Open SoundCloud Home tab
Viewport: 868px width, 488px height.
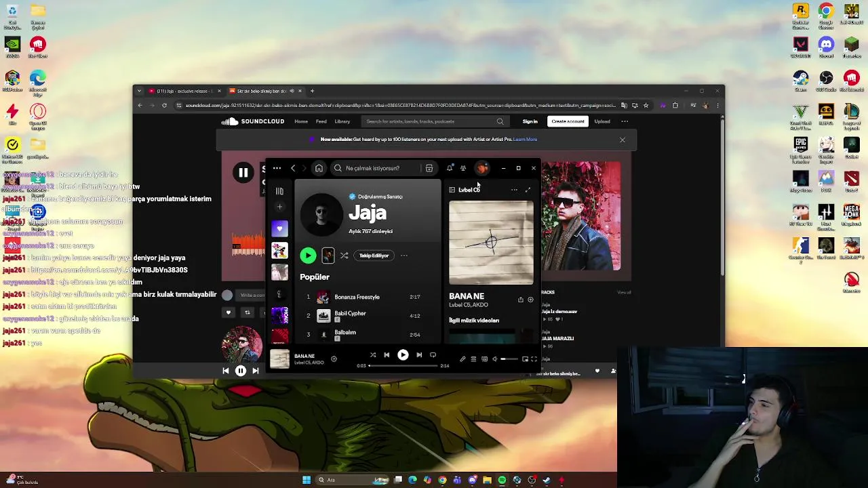pos(301,121)
